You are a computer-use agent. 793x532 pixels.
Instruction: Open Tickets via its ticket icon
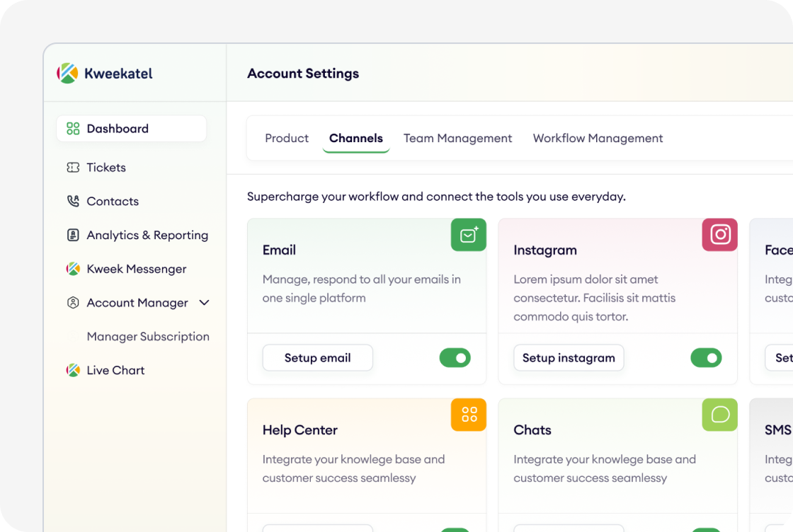coord(73,167)
